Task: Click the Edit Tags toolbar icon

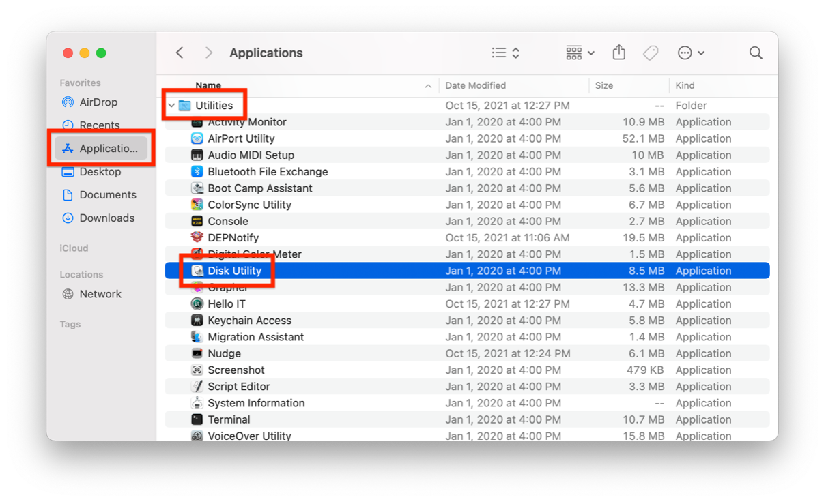Action: [651, 53]
